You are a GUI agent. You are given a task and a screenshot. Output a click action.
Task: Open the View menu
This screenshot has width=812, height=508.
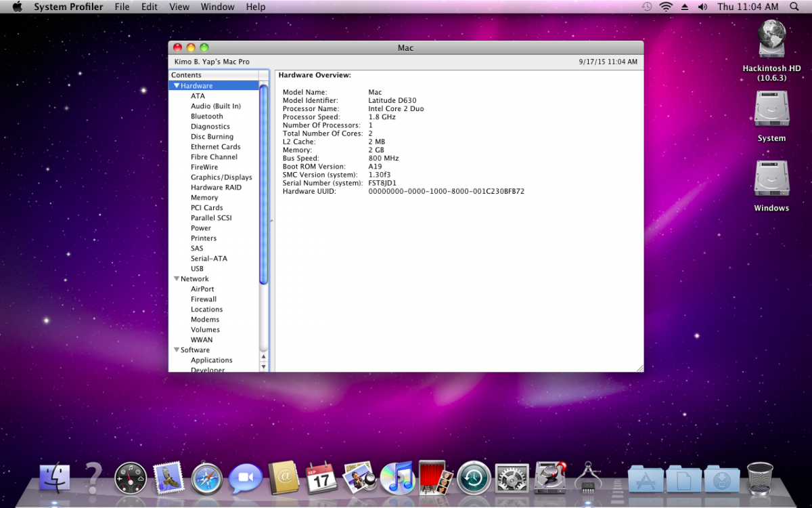coord(179,7)
